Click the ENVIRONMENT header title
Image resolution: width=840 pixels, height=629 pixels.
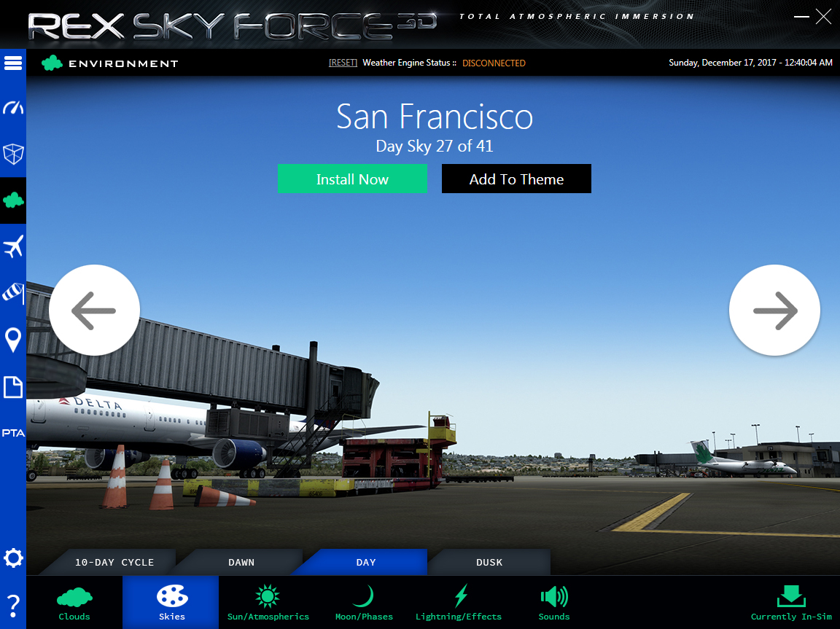coord(123,63)
